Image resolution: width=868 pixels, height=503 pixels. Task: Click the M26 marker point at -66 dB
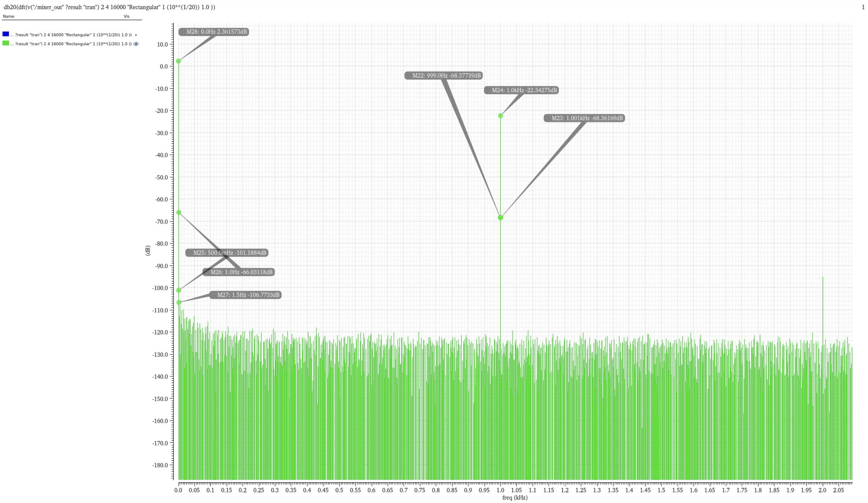click(179, 212)
